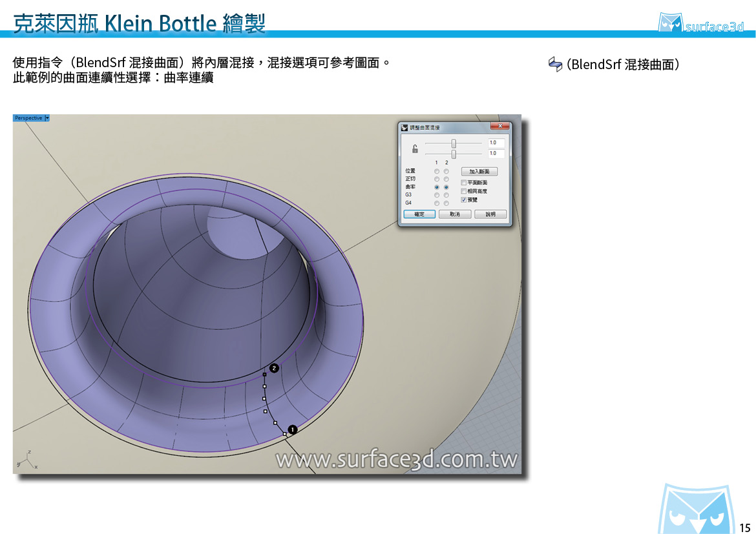This screenshot has height=534, width=756.
Task: Select G4 radio for edge 2
Action: click(x=446, y=203)
